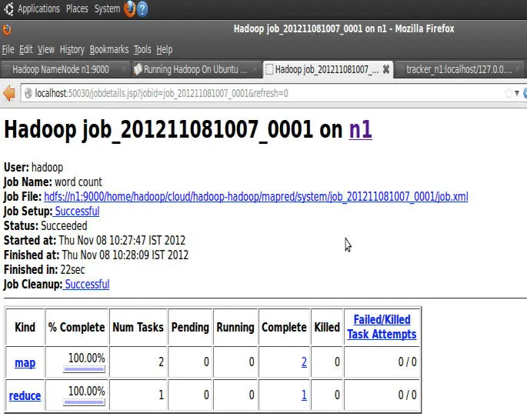The width and height of the screenshot is (527, 420).
Task: Click the Status Succeeded text
Action: 64,226
